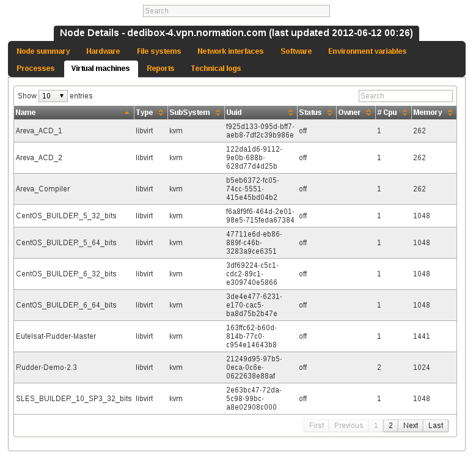Image resolution: width=476 pixels, height=458 pixels.
Task: Open the Technical logs tab
Action: (x=216, y=68)
